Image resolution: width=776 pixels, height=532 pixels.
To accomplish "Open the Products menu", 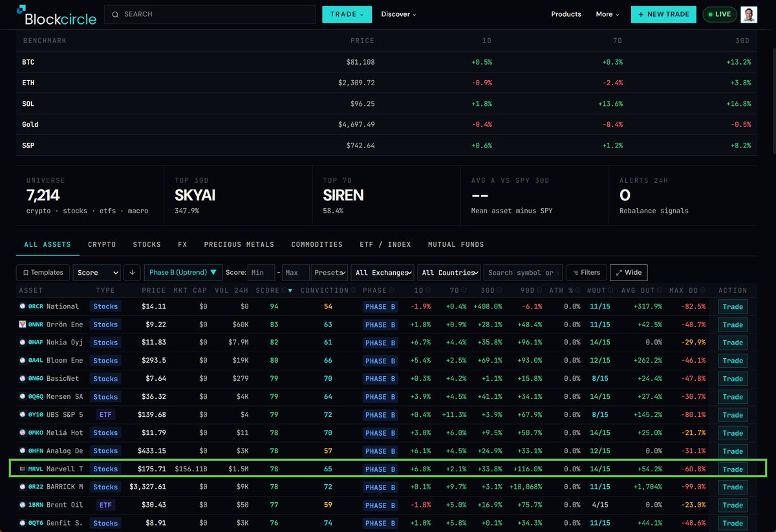I will pos(566,14).
